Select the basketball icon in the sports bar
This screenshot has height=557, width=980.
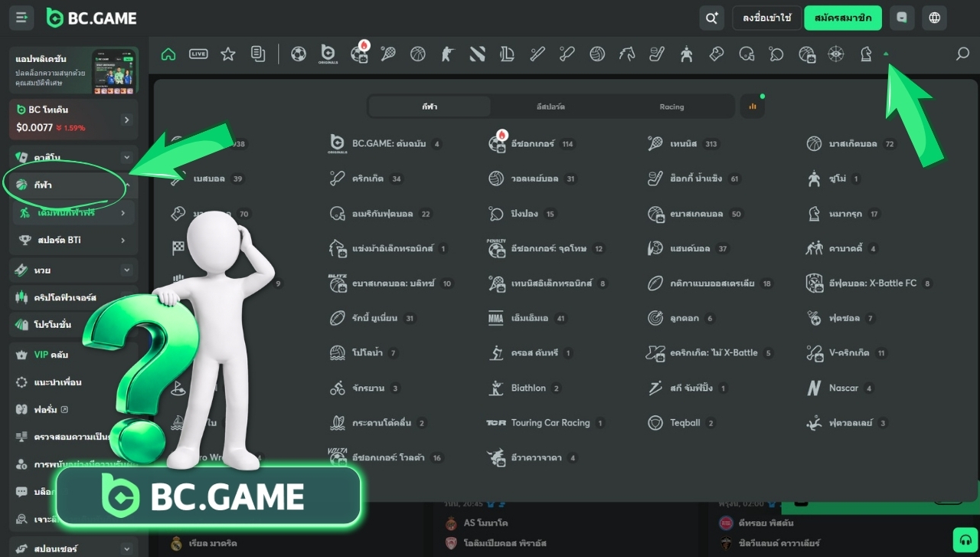pyautogui.click(x=417, y=54)
